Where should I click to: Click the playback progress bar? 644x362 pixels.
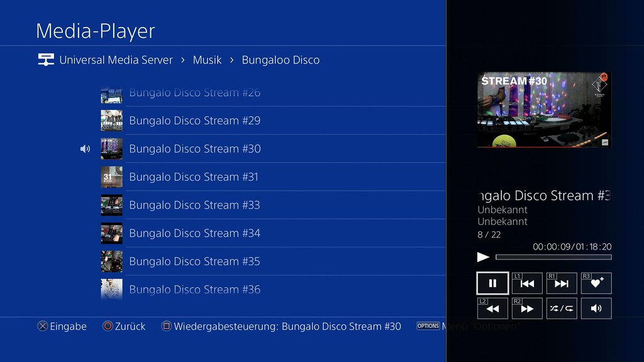(x=553, y=257)
